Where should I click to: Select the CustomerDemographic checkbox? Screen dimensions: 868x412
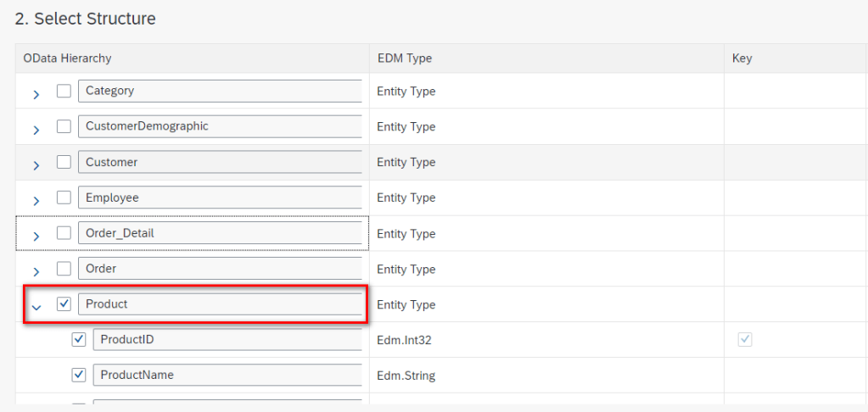64,126
